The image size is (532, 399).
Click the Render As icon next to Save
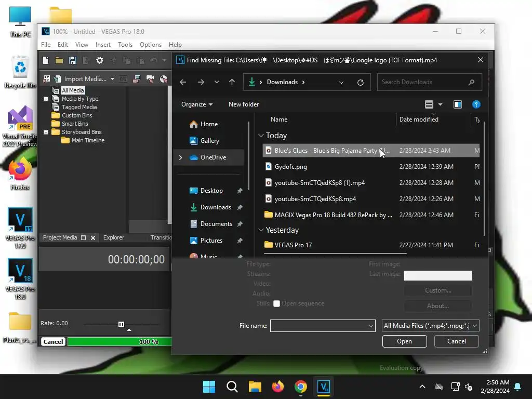(x=86, y=60)
